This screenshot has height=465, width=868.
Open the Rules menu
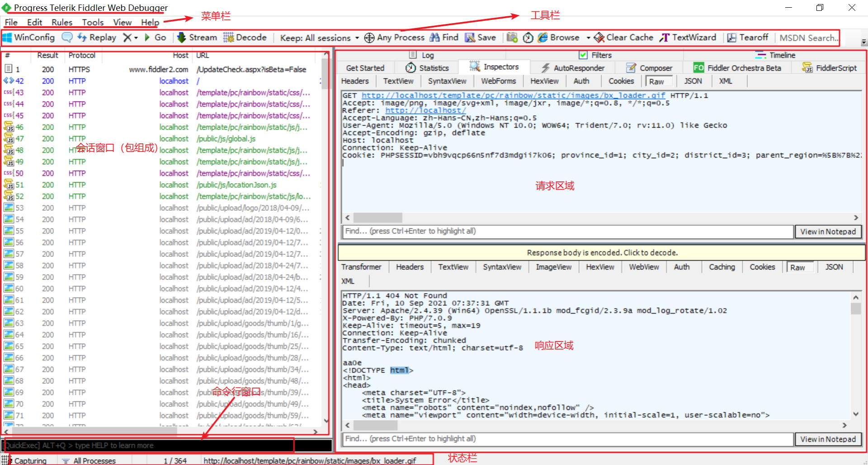(62, 22)
